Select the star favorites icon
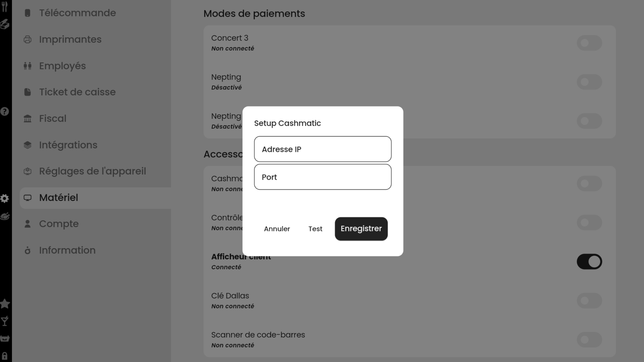Screen dimensions: 644x362 [x=5, y=304]
